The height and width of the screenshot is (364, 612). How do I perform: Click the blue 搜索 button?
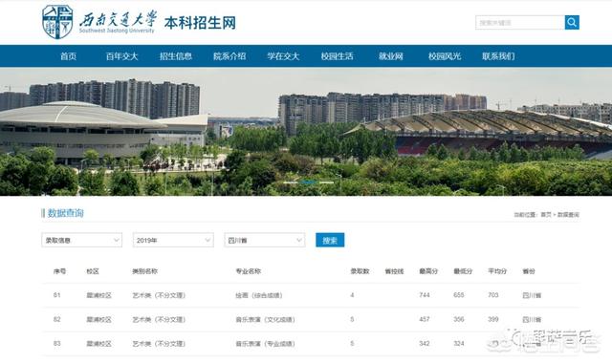(330, 240)
